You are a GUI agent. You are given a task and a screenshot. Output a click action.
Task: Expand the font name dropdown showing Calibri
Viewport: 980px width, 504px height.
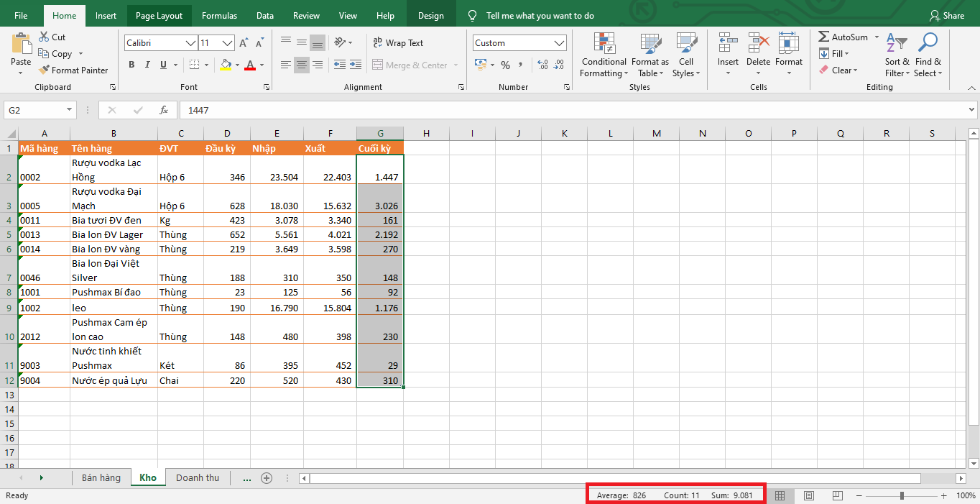click(x=191, y=43)
